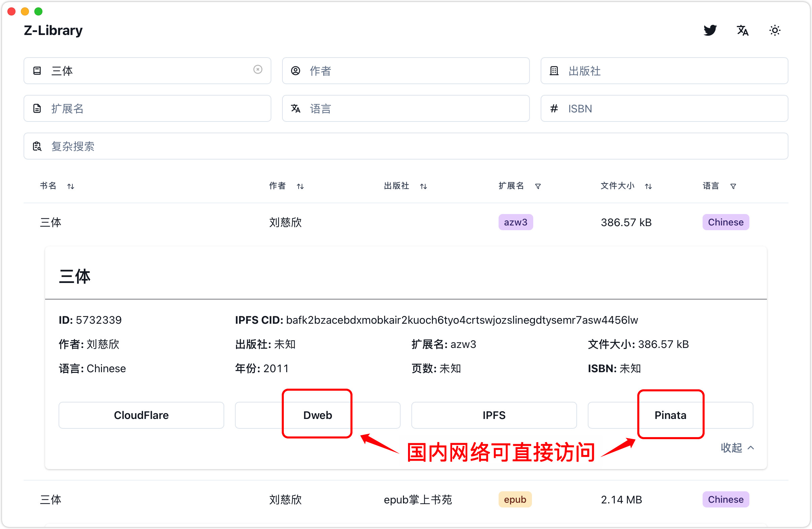The width and height of the screenshot is (812, 529).
Task: Select the 三体 azw3 table row title
Action: tap(50, 222)
